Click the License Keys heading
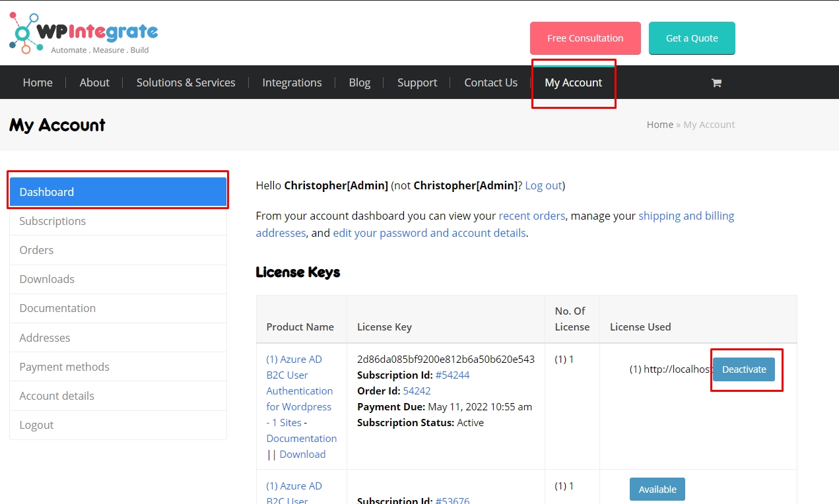This screenshot has width=839, height=504. [x=298, y=272]
